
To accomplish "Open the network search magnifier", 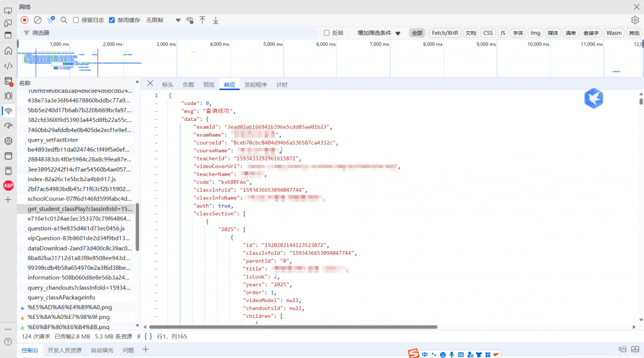I will pyautogui.click(x=64, y=20).
